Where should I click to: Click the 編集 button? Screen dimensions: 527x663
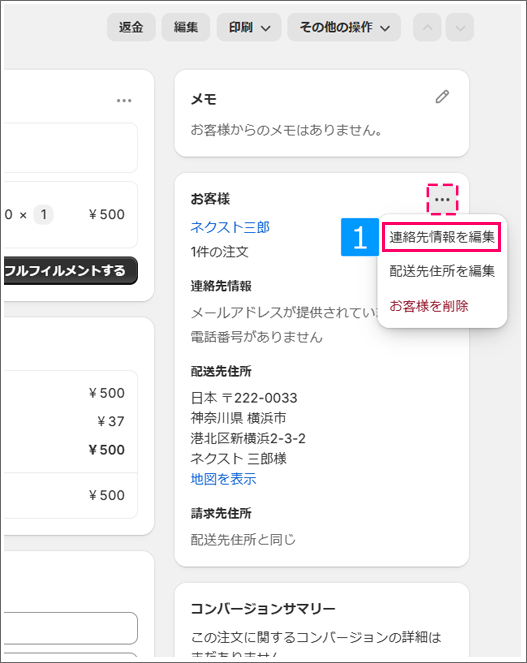coord(186,27)
